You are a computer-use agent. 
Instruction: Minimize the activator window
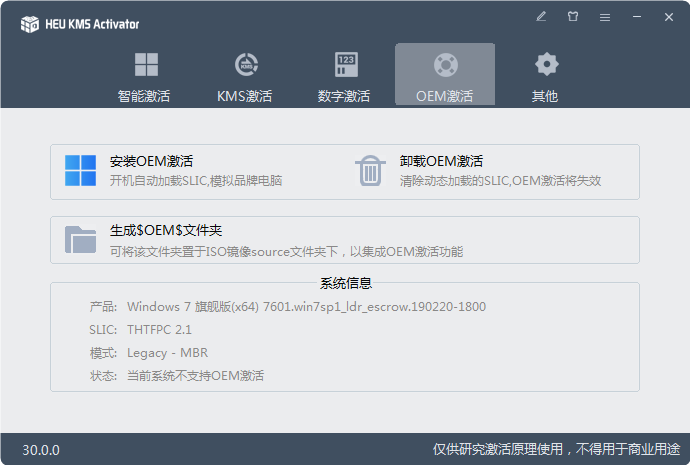tap(637, 17)
